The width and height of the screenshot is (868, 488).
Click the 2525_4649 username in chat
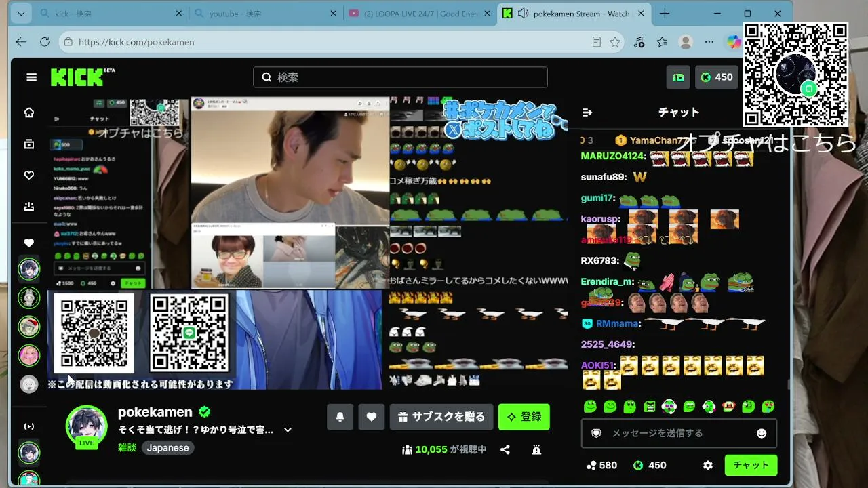click(607, 344)
